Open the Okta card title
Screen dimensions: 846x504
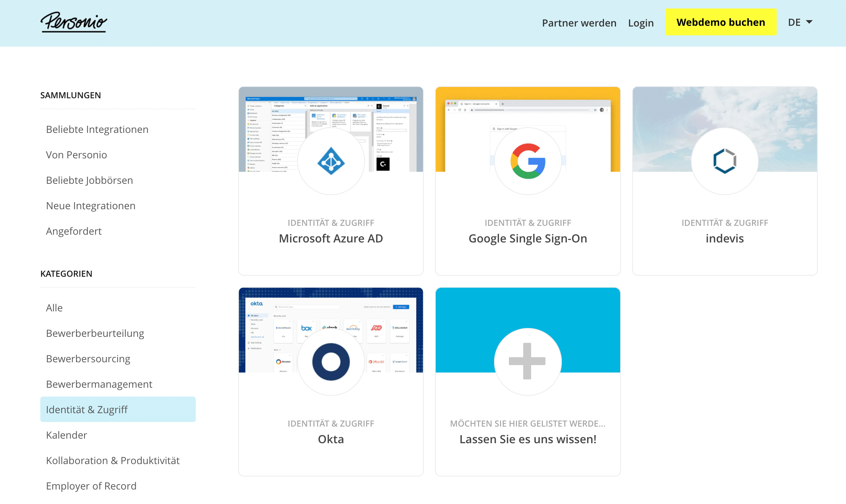click(x=331, y=439)
